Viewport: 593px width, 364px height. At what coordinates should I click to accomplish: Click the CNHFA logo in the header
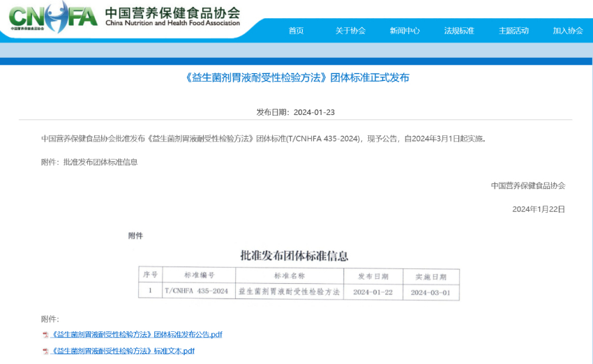pyautogui.click(x=52, y=16)
